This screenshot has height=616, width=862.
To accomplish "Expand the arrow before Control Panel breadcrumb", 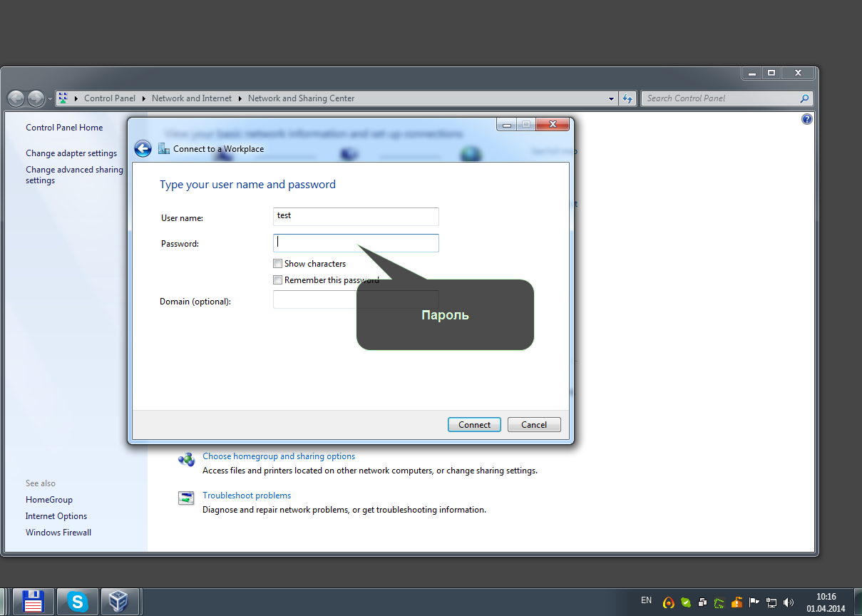I will (76, 98).
